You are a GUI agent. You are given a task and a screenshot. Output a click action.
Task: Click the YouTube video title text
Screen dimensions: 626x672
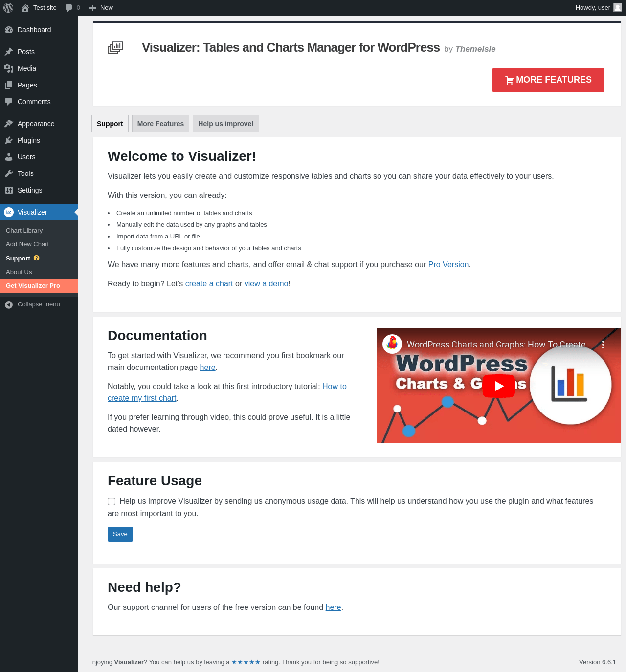coord(499,345)
